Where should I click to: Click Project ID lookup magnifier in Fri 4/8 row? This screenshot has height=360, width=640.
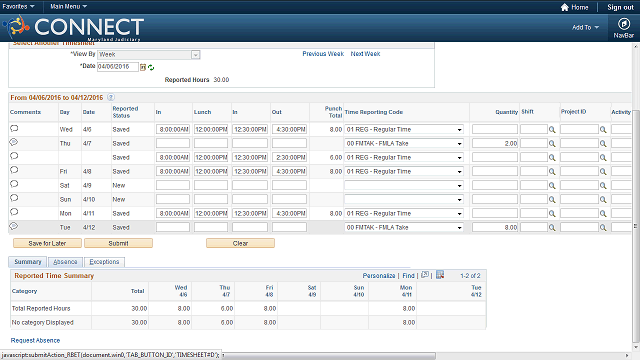[603, 172]
